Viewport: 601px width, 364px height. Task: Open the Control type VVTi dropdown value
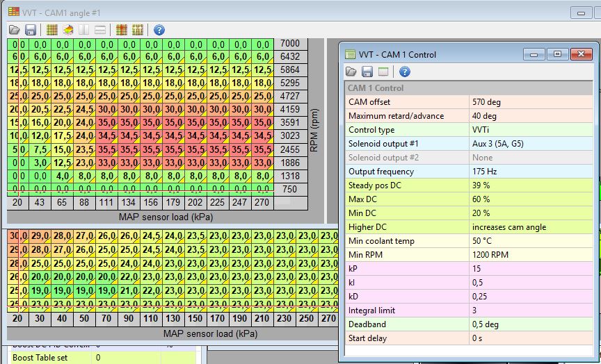click(x=530, y=130)
